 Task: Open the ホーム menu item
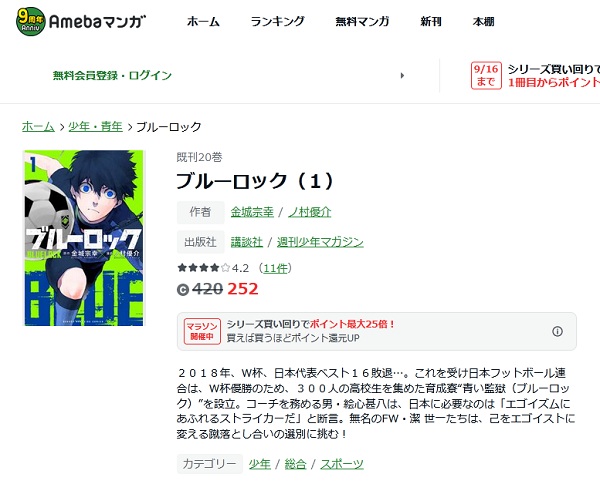[203, 21]
